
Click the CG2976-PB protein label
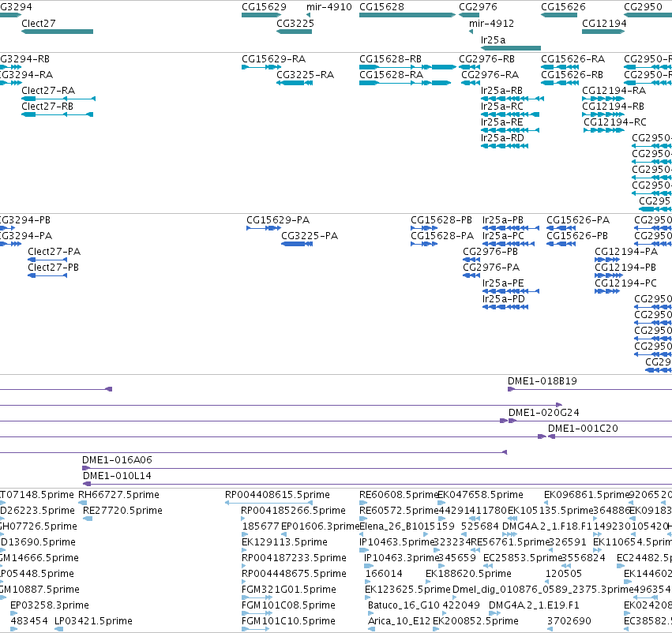(490, 252)
